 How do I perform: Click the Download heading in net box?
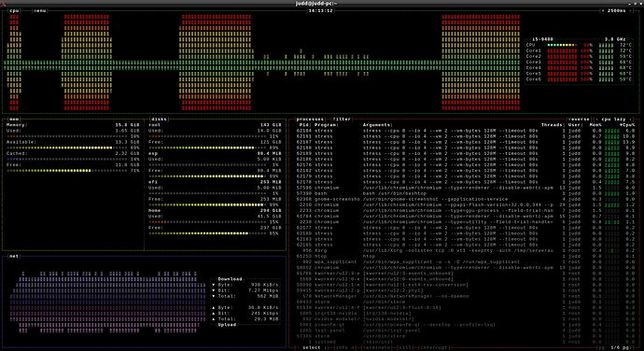(230, 279)
